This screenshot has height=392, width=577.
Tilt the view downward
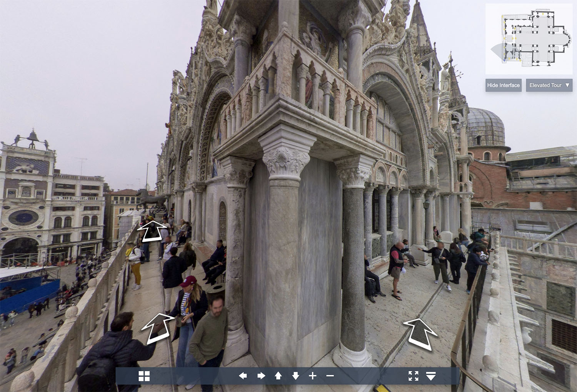coord(295,376)
